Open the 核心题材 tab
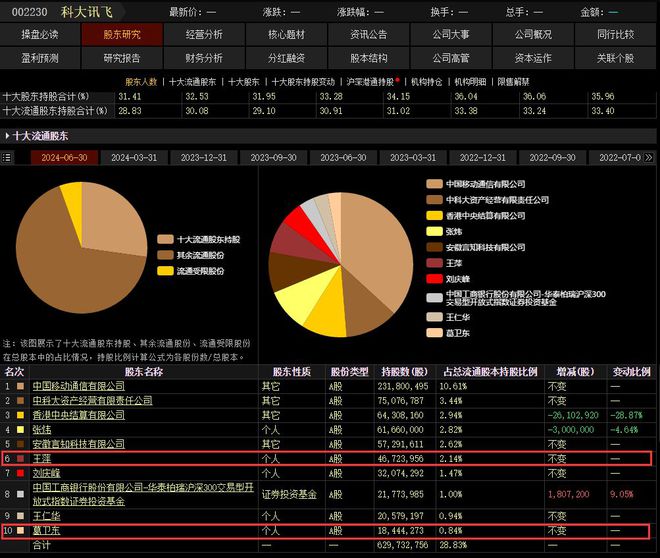The height and width of the screenshot is (558, 660). tap(286, 34)
